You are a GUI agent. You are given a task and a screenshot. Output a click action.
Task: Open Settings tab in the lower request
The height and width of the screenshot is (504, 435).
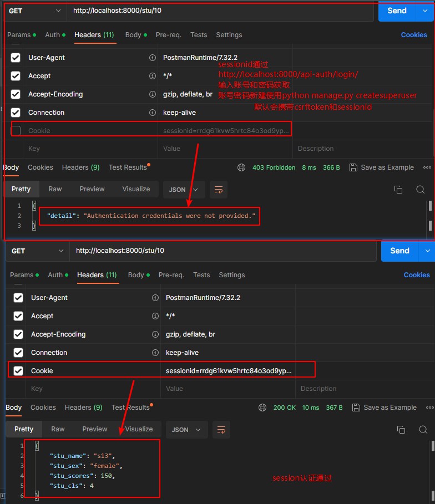232,275
